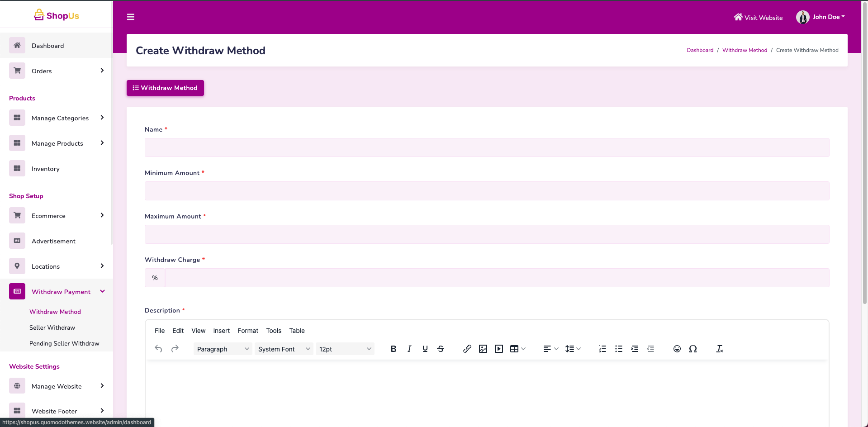Open the Insert menu in the editor
The height and width of the screenshot is (427, 868).
point(221,331)
